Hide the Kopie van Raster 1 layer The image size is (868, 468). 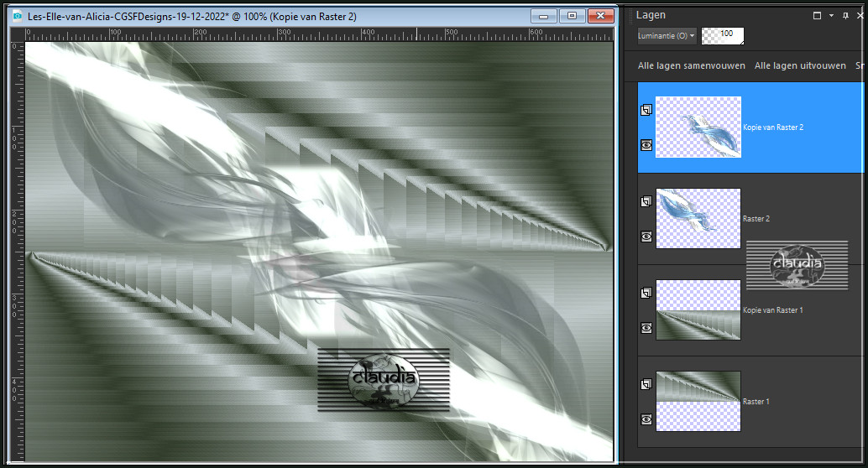click(x=646, y=328)
